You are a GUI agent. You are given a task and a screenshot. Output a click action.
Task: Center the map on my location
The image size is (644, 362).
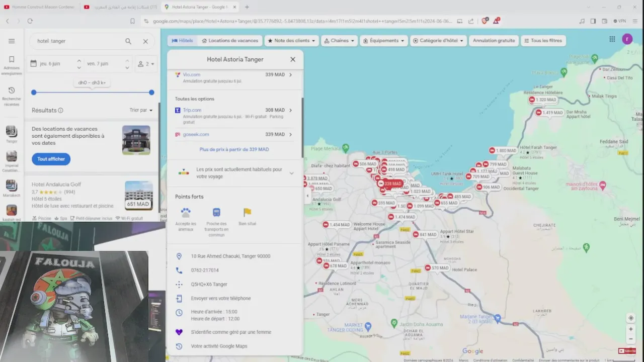click(631, 318)
